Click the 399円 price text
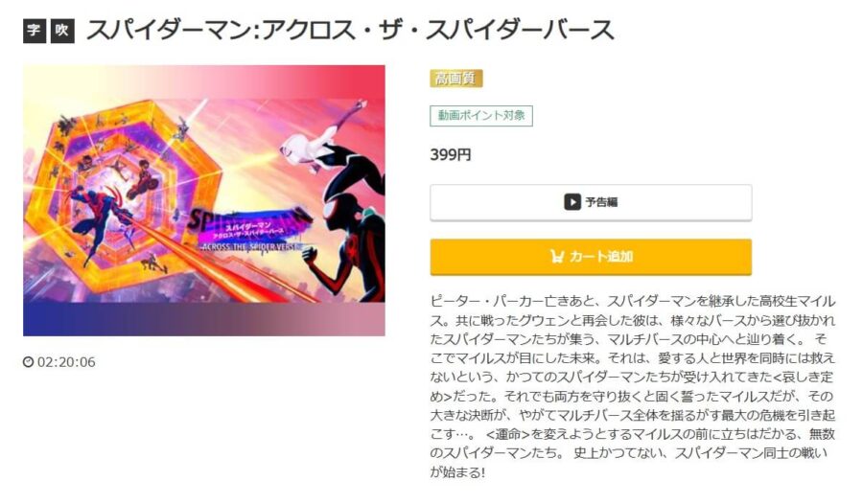 pos(451,155)
